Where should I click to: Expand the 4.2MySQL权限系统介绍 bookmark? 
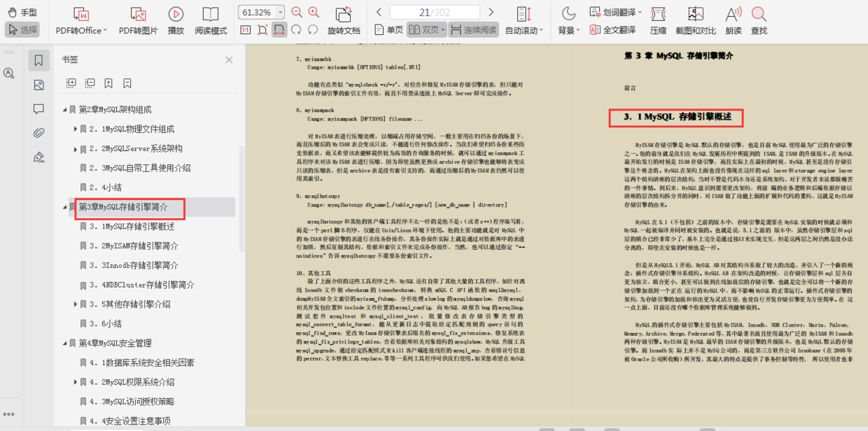click(x=76, y=382)
